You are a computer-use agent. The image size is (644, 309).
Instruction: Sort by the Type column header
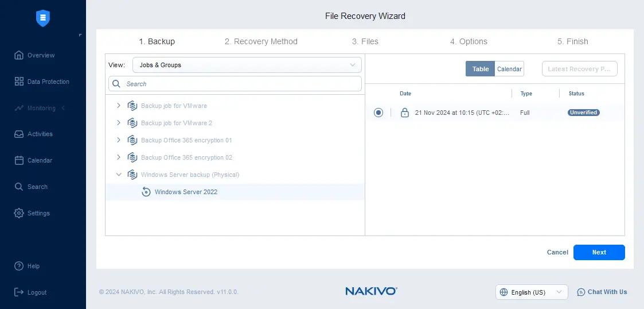point(526,94)
